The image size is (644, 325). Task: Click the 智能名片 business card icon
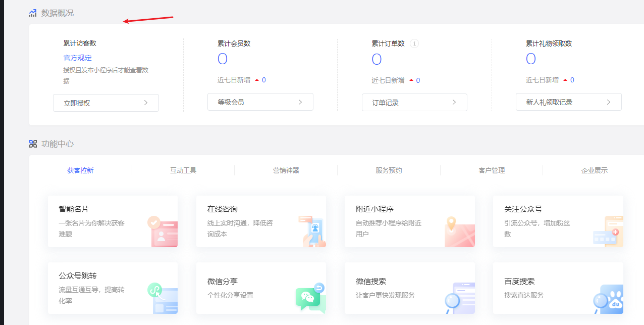click(x=163, y=234)
